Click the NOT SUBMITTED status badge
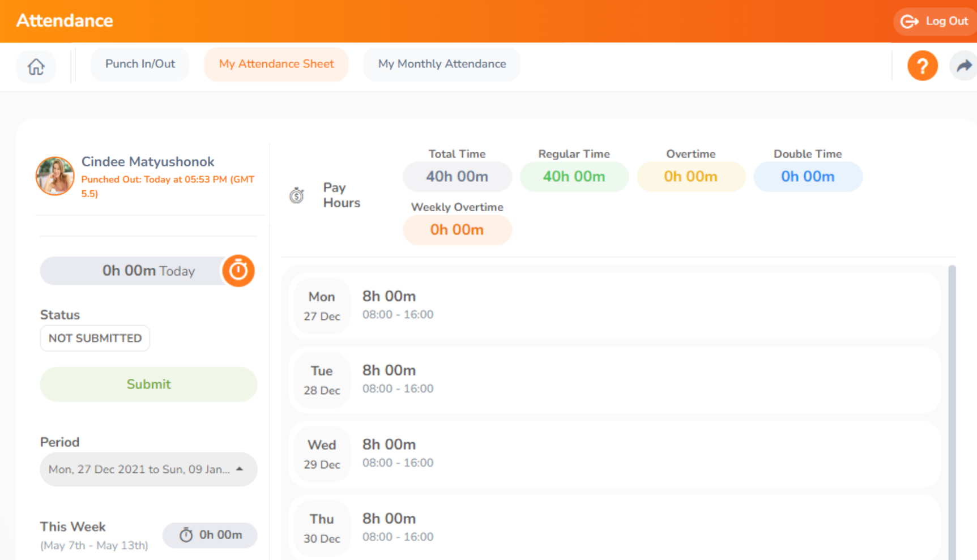977x560 pixels. 95,338
